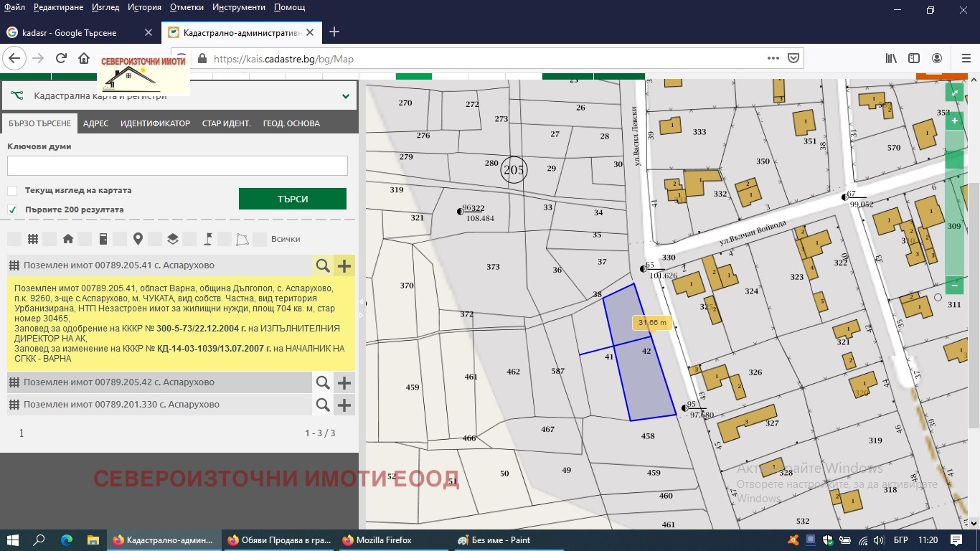This screenshot has width=980, height=551.
Task: Open Firefox home page icon
Action: [x=84, y=59]
